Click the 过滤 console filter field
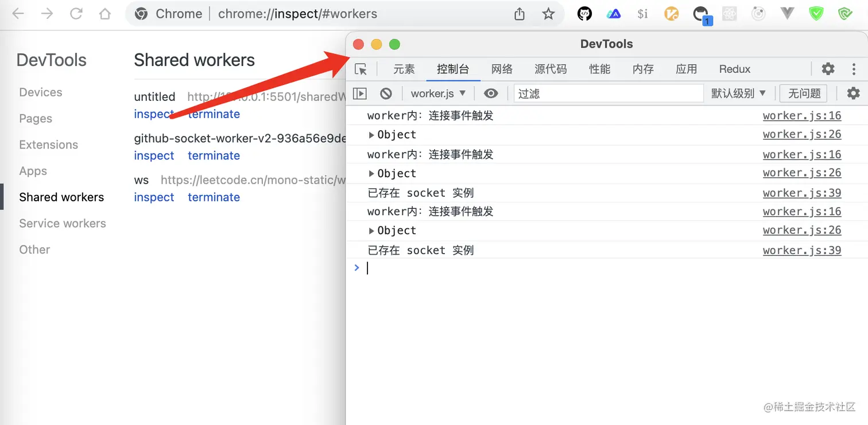The width and height of the screenshot is (868, 425). click(609, 93)
